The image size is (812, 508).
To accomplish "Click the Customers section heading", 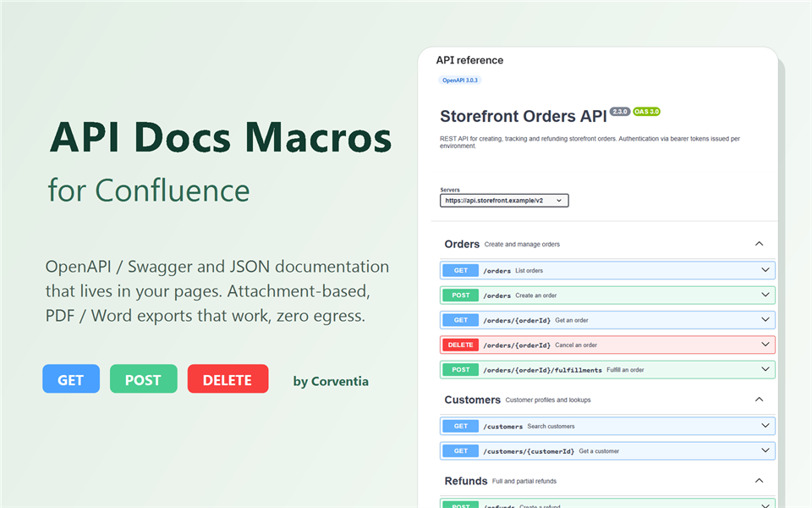I will [x=472, y=400].
